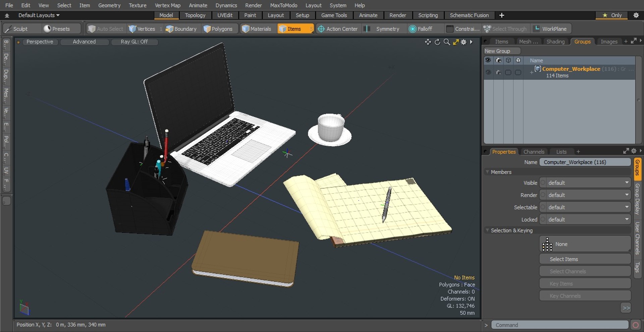
Task: Open the Constraints options
Action: [463, 29]
